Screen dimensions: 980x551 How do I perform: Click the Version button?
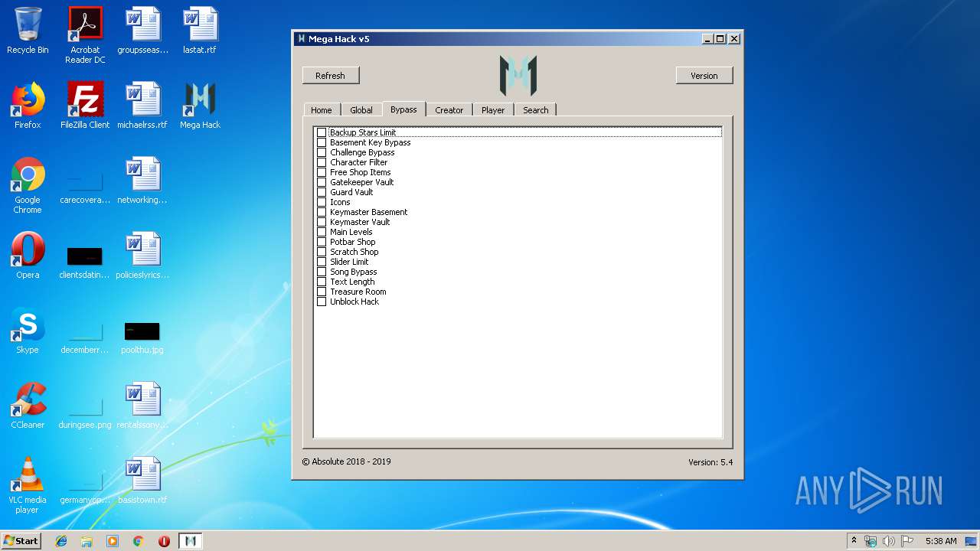click(x=704, y=75)
